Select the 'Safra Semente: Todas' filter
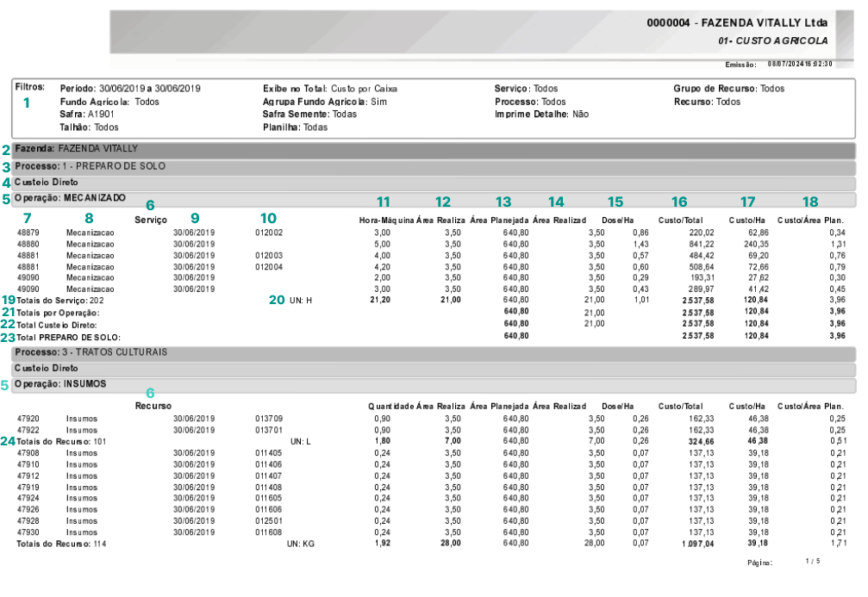Image resolution: width=868 pixels, height=597 pixels. click(x=310, y=114)
